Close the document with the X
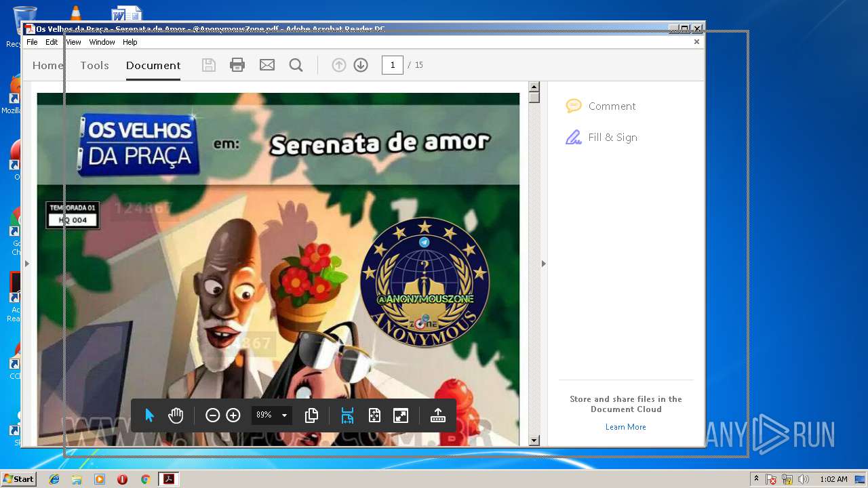868x488 pixels. tap(696, 42)
